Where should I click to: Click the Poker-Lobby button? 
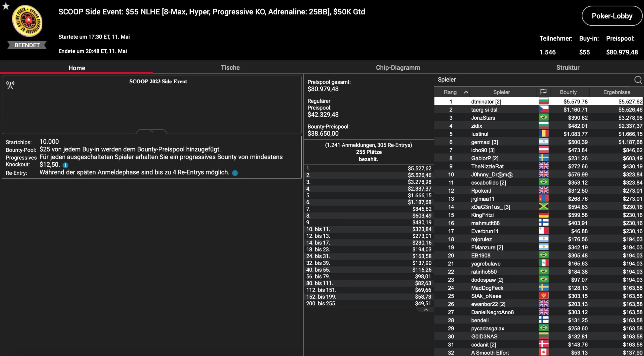coord(612,16)
